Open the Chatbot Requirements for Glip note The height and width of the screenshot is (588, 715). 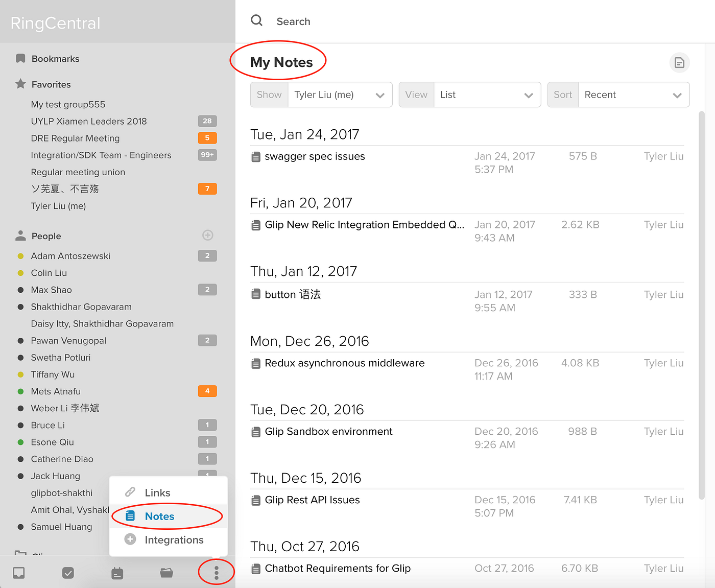click(x=338, y=569)
